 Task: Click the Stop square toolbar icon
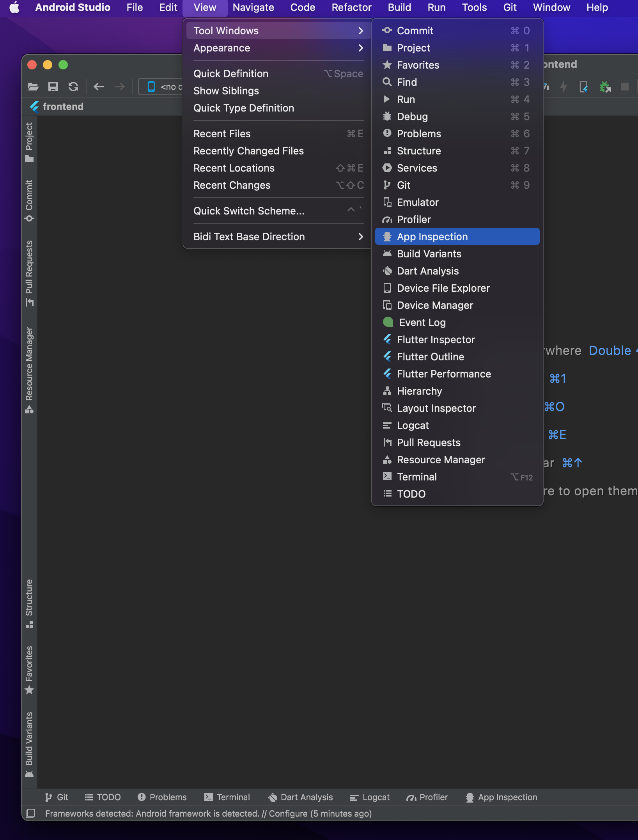pos(625,87)
